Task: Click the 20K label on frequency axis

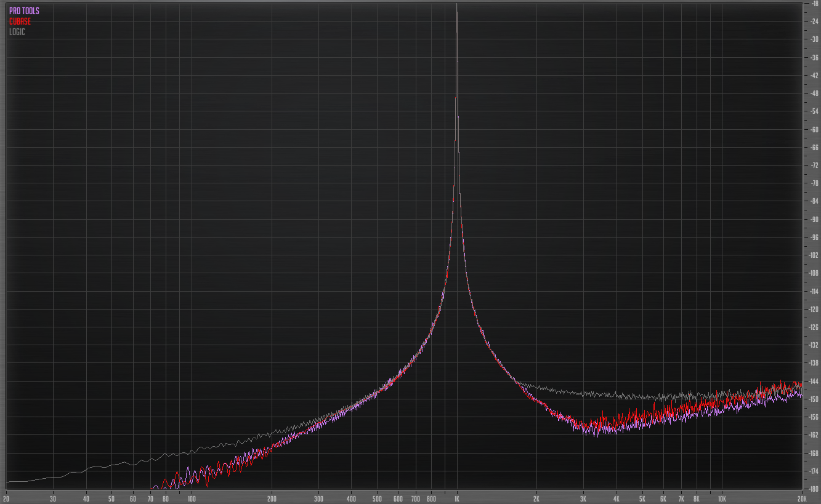Action: (801, 498)
